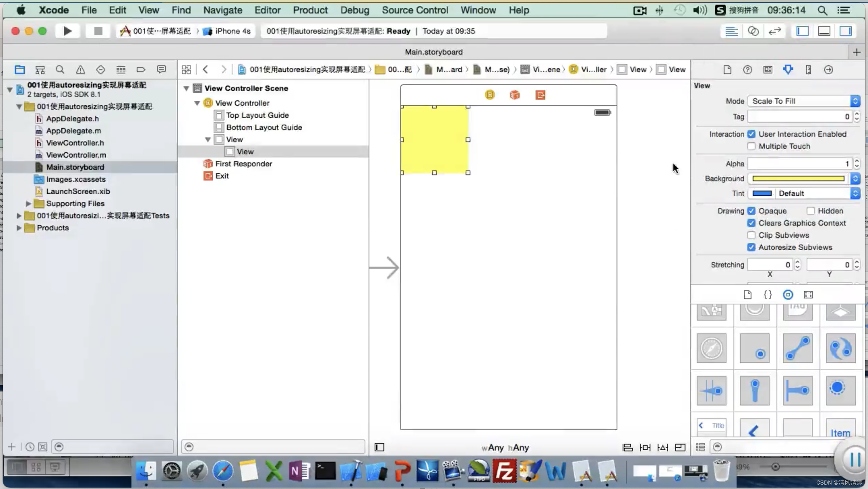
Task: Click the Run button to build project
Action: [x=67, y=31]
